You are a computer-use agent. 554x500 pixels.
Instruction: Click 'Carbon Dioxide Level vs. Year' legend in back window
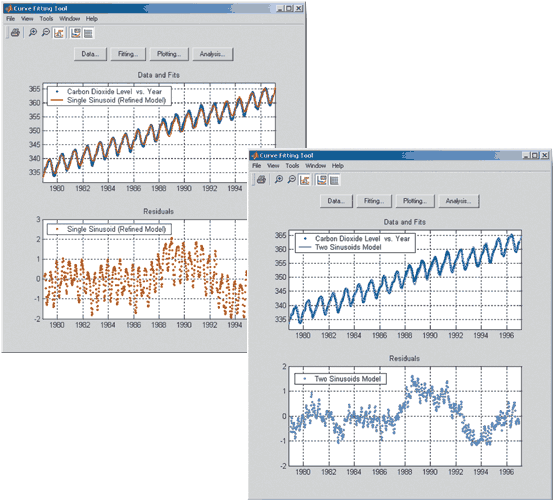click(x=114, y=92)
